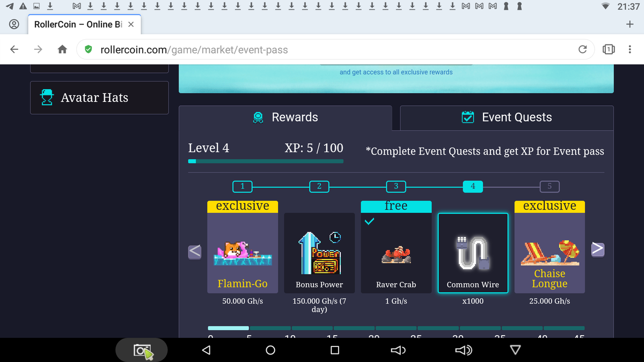The width and height of the screenshot is (644, 362).
Task: Close the RollerCoin tab
Action: (131, 25)
